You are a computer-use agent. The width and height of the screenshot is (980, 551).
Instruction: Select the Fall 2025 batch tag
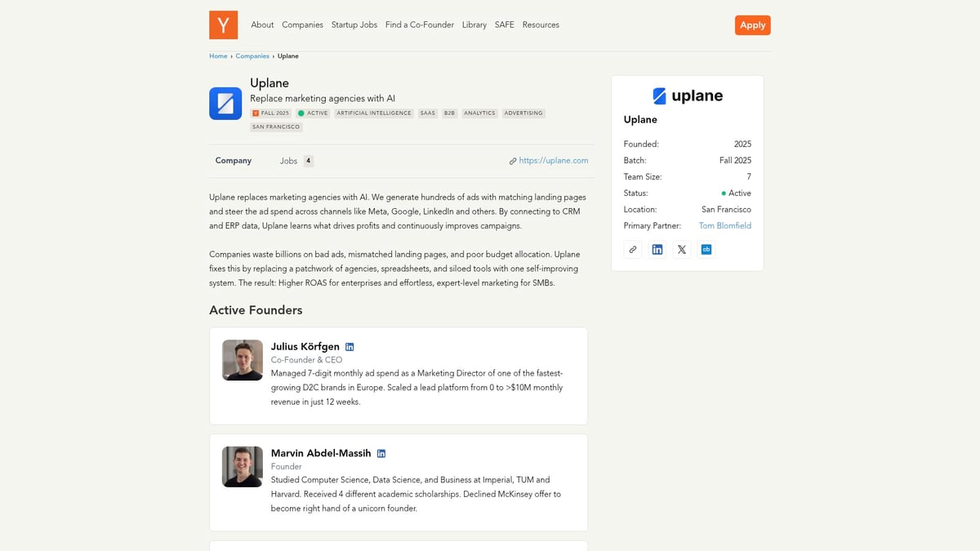[x=269, y=113]
